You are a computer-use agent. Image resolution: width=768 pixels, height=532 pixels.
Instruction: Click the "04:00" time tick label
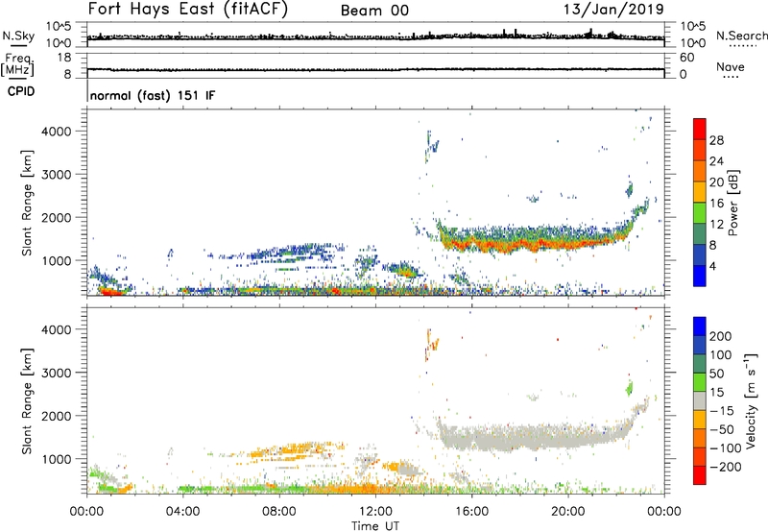[x=182, y=512]
